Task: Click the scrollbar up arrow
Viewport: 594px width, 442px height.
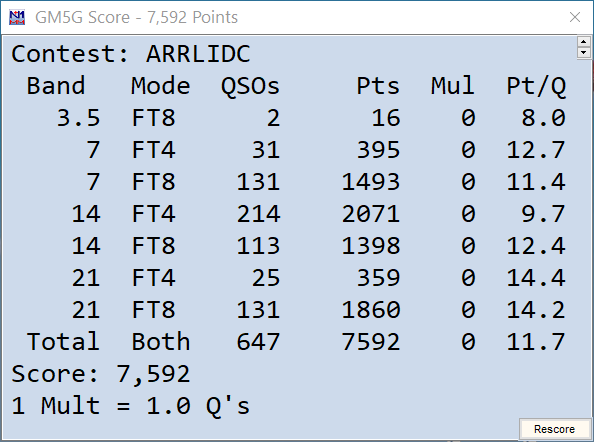Action: [583, 42]
